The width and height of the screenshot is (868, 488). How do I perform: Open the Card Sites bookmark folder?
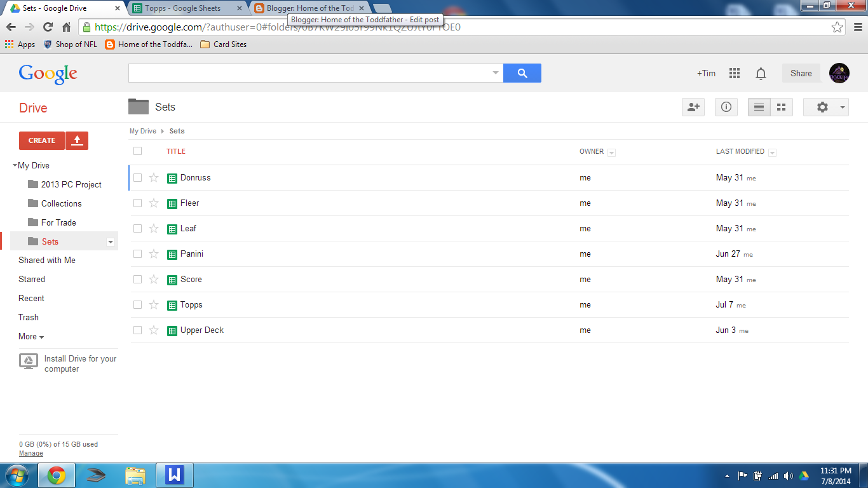tap(223, 44)
